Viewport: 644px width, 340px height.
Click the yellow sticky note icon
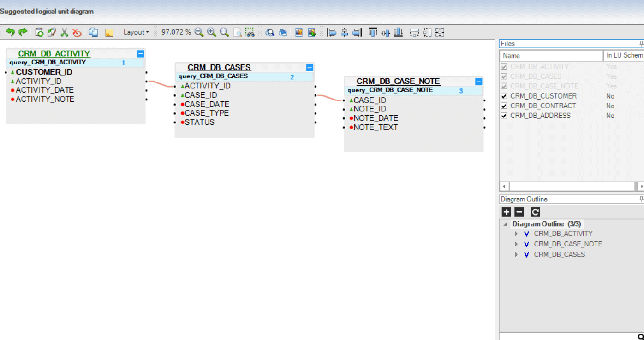109,32
